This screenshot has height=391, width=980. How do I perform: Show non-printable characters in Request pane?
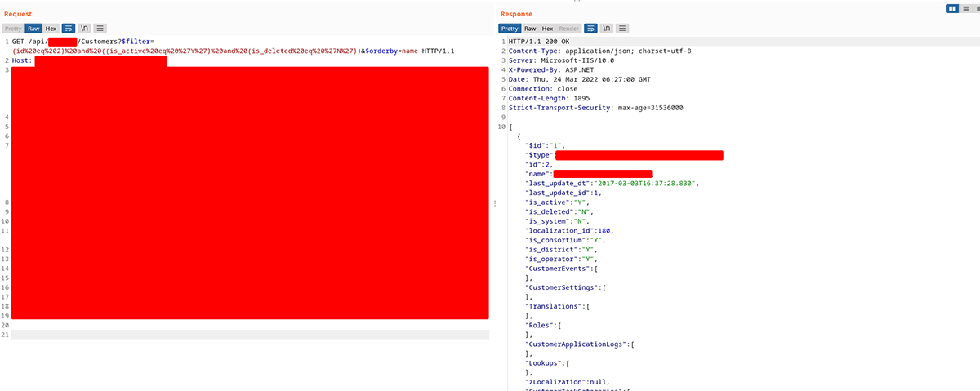84,28
